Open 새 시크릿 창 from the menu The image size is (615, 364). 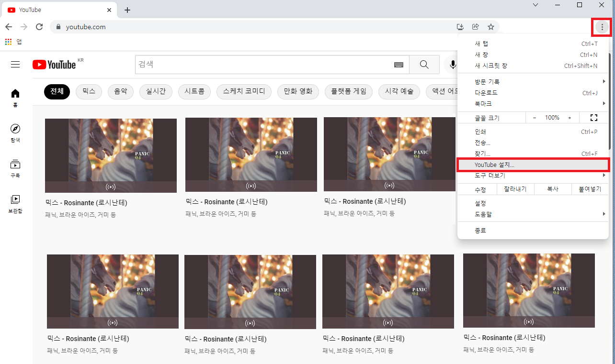click(x=533, y=66)
